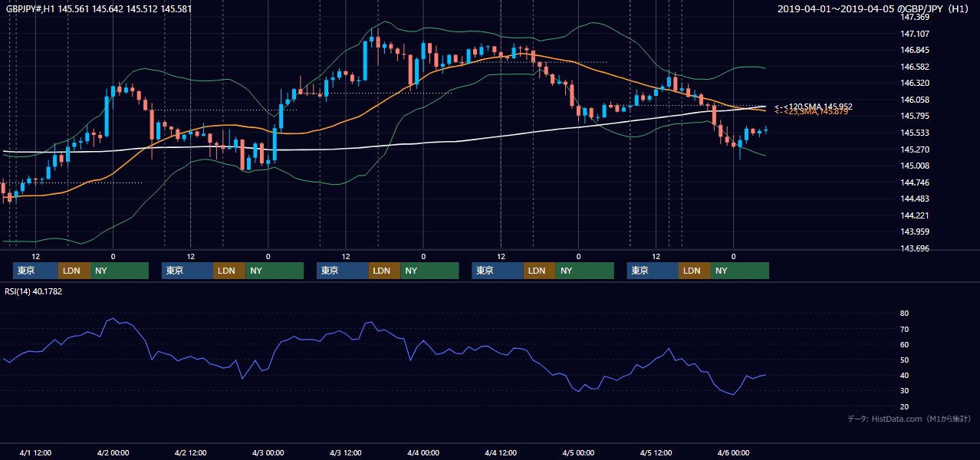Select the RSI(14) 40.1782 indicator label
The width and height of the screenshot is (980, 460).
coord(34,291)
